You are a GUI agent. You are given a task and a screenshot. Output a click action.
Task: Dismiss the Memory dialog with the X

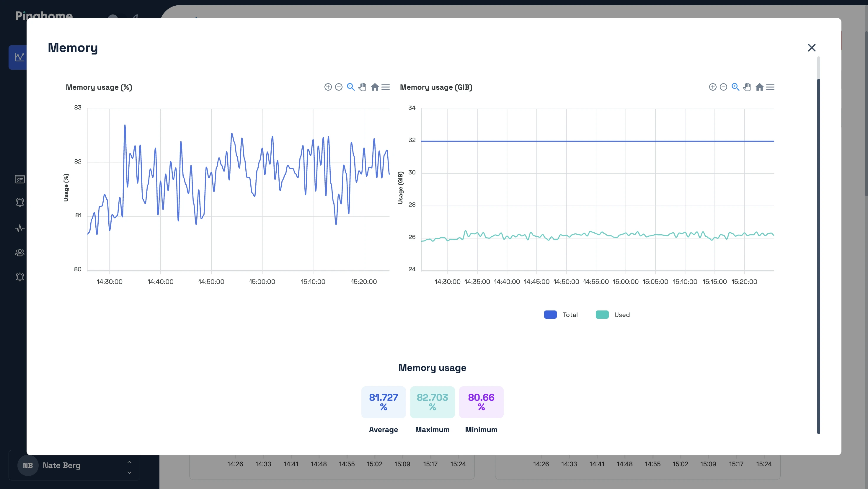pyautogui.click(x=812, y=48)
